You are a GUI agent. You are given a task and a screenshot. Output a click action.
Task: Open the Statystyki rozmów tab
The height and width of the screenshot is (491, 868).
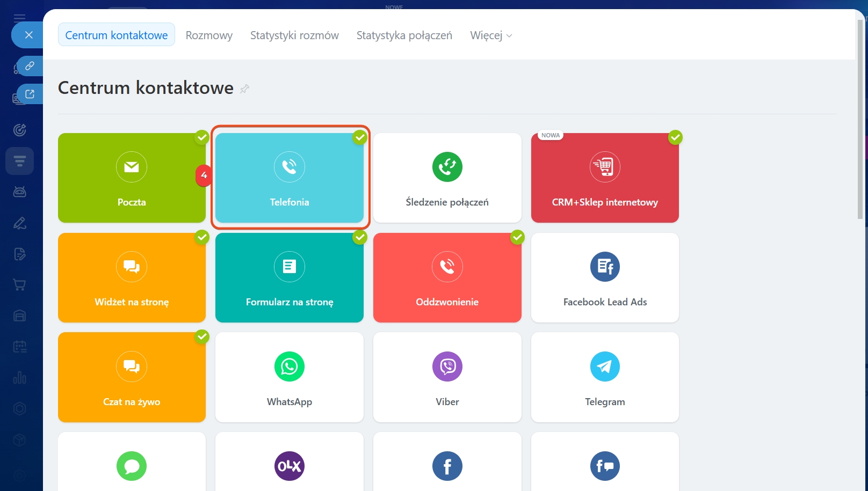pos(294,35)
